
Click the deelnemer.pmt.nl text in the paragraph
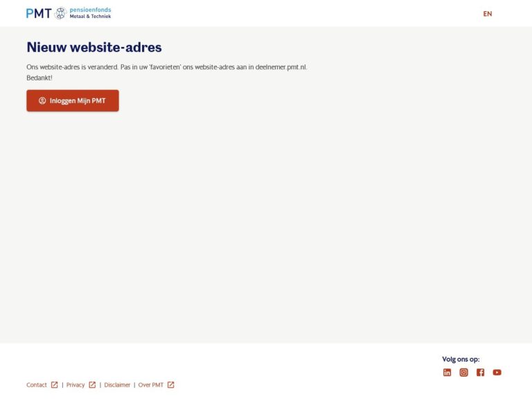[x=281, y=66]
